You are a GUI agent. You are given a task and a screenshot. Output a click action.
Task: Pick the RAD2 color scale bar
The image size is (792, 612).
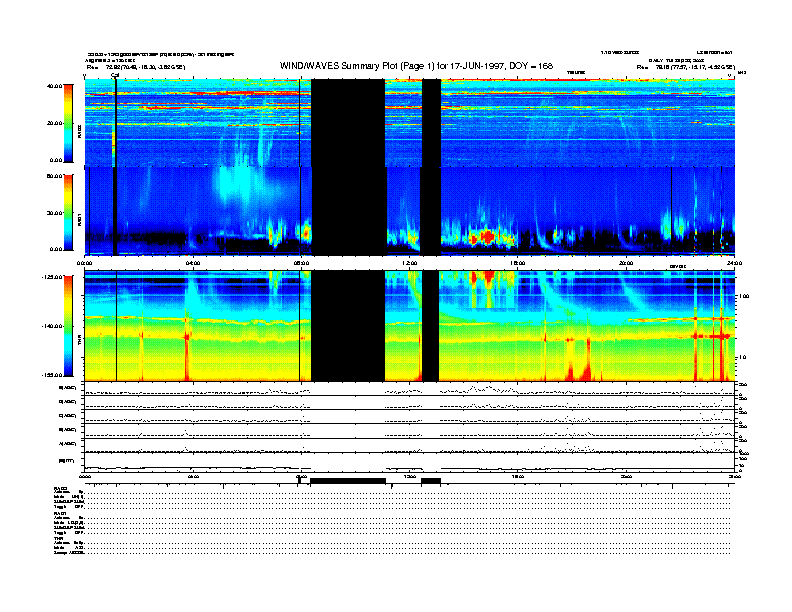click(x=68, y=123)
